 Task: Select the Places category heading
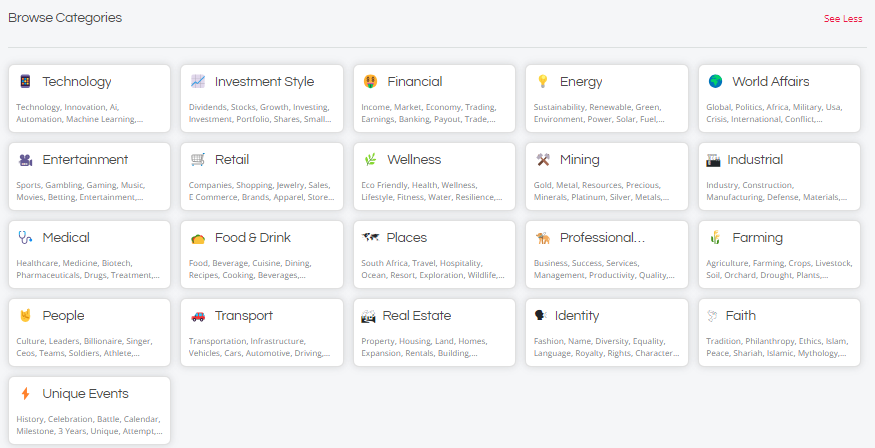pos(407,238)
